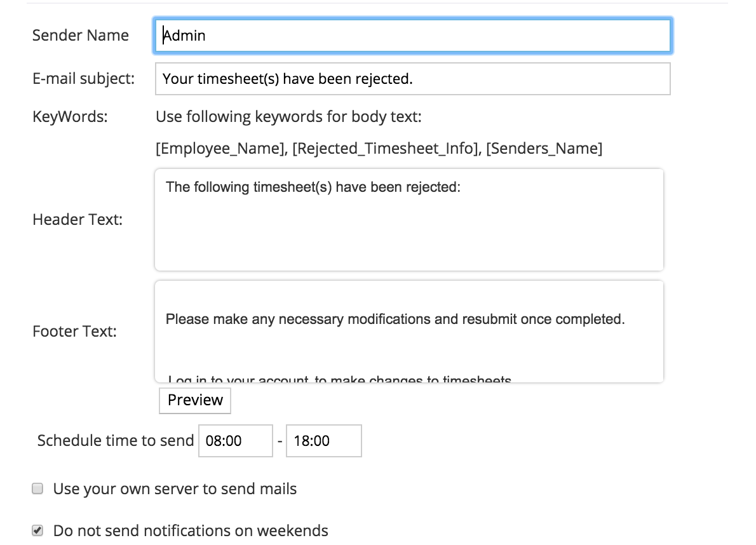Click the [Rejected_Timesheet_Info] keyword text
This screenshot has width=756, height=545.
(x=385, y=149)
